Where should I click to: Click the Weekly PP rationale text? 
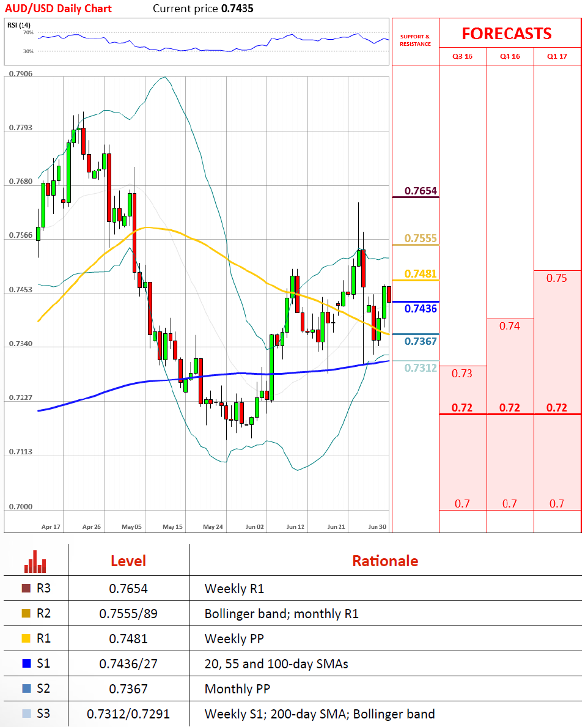coord(235,639)
